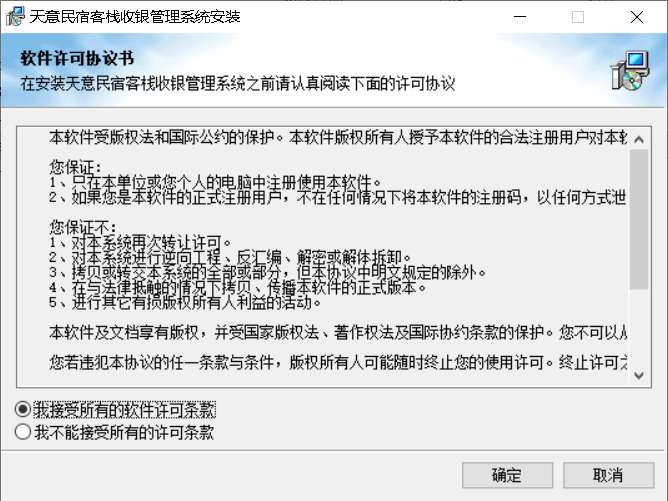Close the installer with the X button
Viewport: 668px width, 501px height.
(x=636, y=17)
